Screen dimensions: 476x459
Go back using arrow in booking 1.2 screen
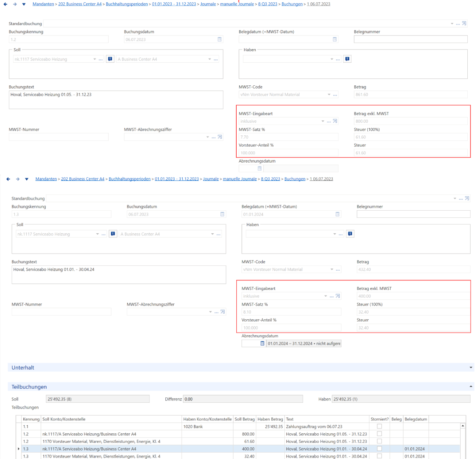coord(5,4)
